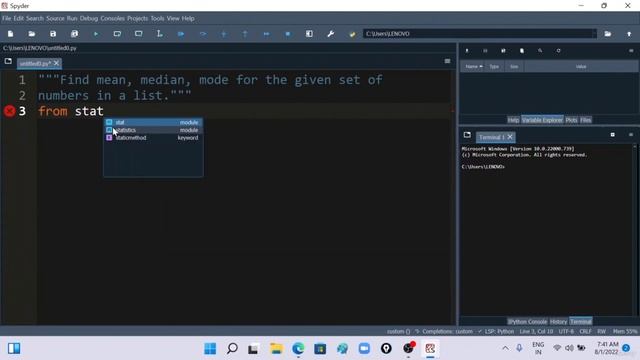640x360 pixels.
Task: Open a new terminal with the plus icon
Action: coord(612,135)
